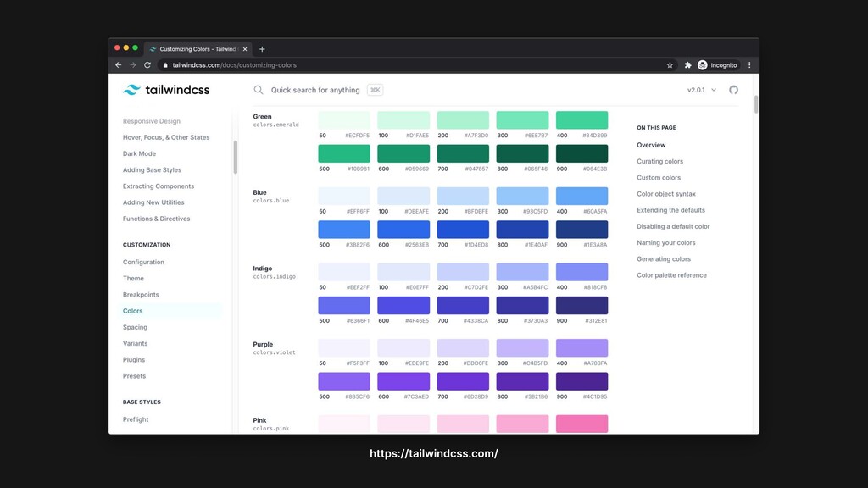Click the colors.indigo code label
This screenshot has width=868, height=488.
point(274,277)
